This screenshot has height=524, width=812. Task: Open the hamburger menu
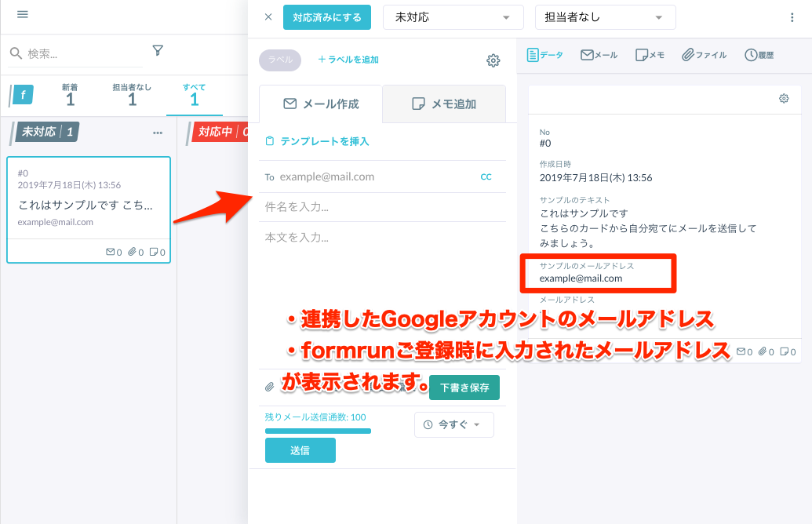click(x=22, y=15)
